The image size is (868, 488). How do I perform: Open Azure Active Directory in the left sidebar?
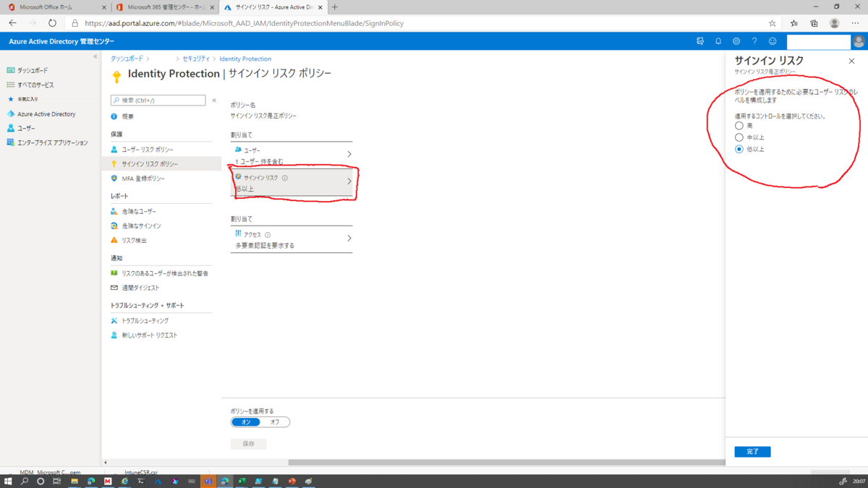pyautogui.click(x=46, y=114)
